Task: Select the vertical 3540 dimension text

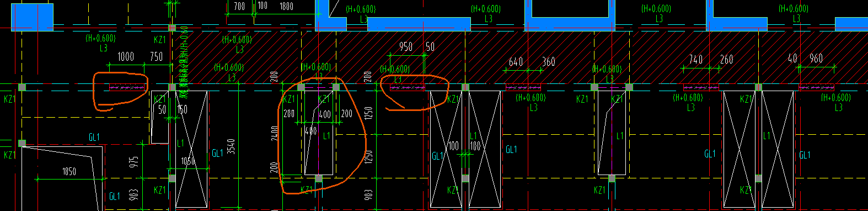Action: pos(232,146)
